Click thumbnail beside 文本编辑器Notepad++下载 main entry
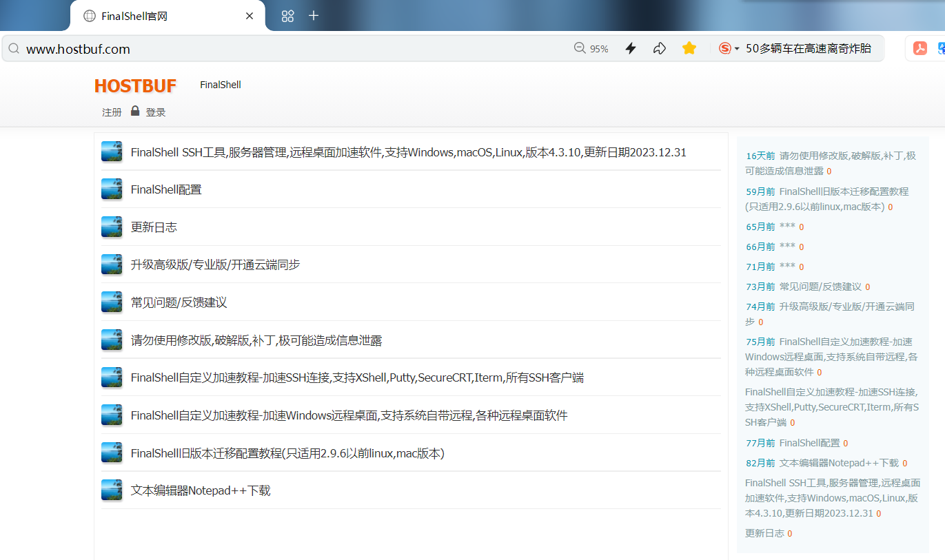 [112, 490]
